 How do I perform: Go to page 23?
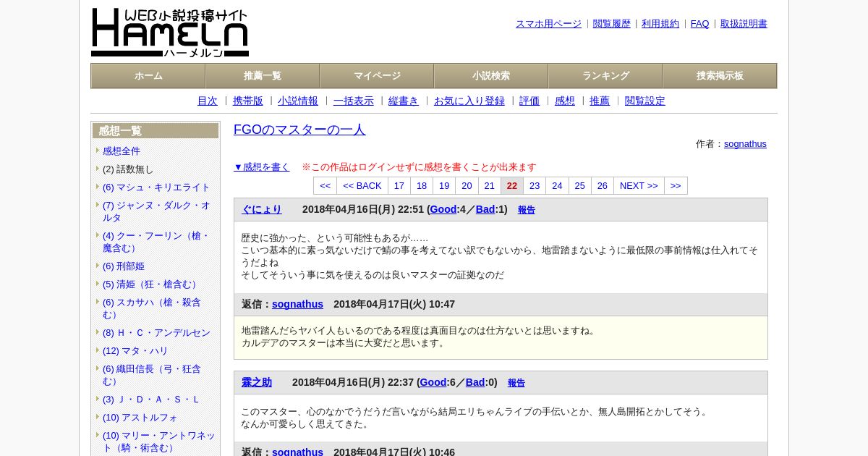pos(535,186)
